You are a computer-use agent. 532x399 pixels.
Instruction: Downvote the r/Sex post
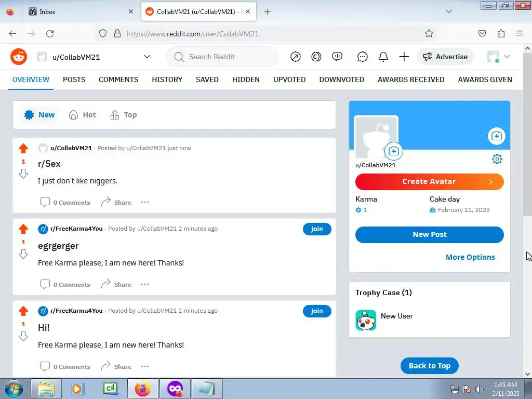[23, 174]
